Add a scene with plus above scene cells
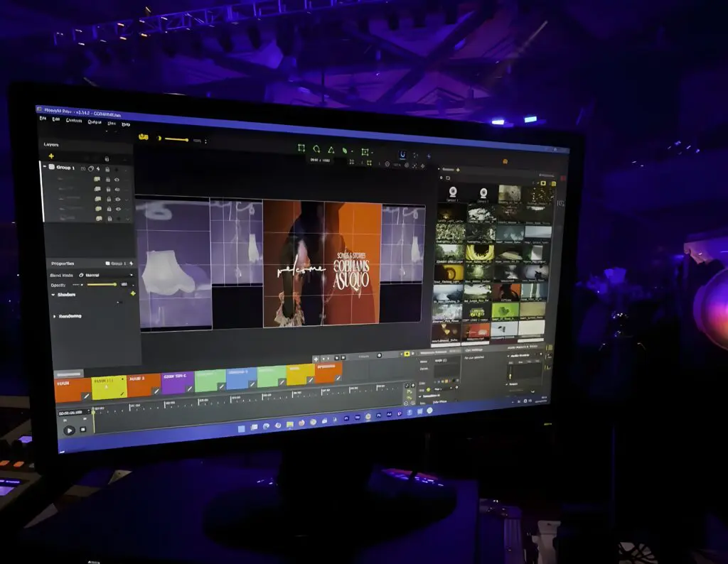The height and width of the screenshot is (564, 728). [x=316, y=359]
